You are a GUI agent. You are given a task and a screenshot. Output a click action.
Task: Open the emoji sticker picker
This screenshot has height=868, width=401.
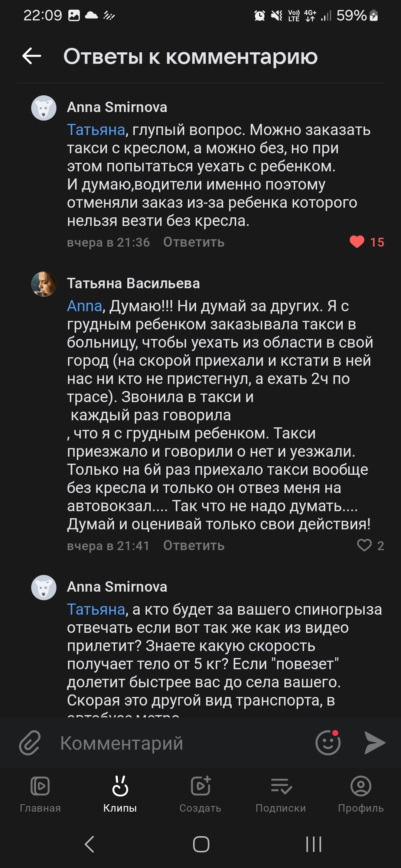coord(328,743)
